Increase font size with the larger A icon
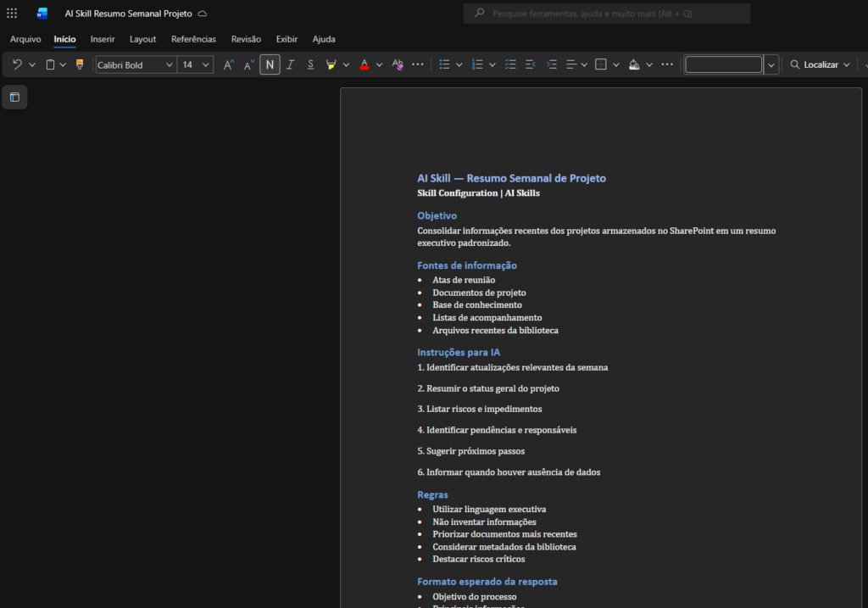The height and width of the screenshot is (608, 868). [229, 64]
